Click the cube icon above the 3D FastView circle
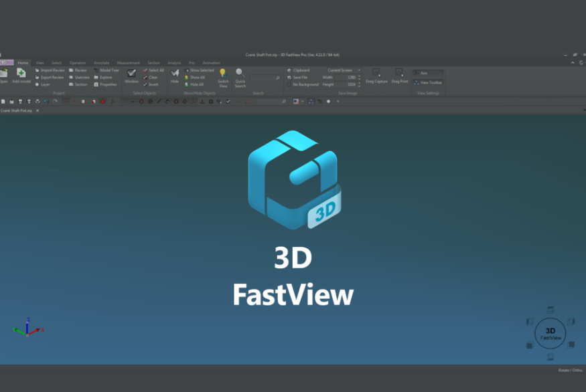 (x=550, y=310)
